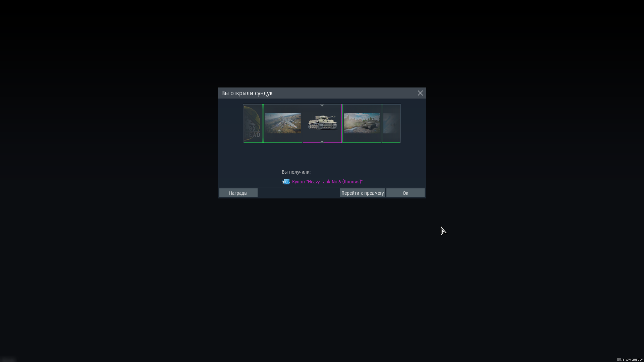Click the Вы открыли сундук title bar
The image size is (644, 362).
247,93
